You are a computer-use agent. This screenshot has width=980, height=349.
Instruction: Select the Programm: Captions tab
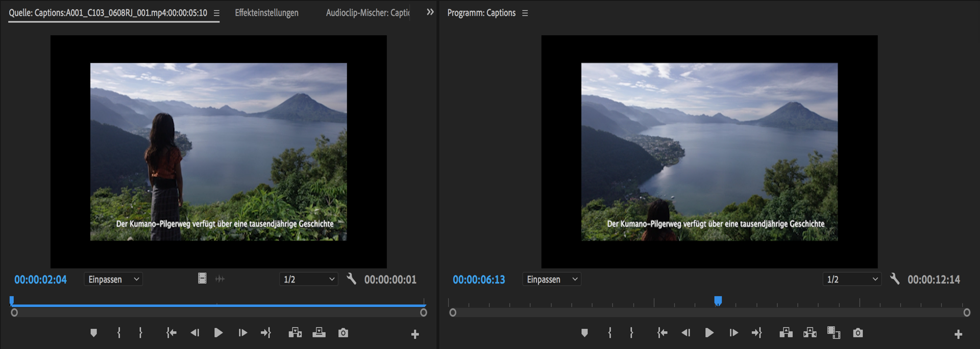(481, 13)
